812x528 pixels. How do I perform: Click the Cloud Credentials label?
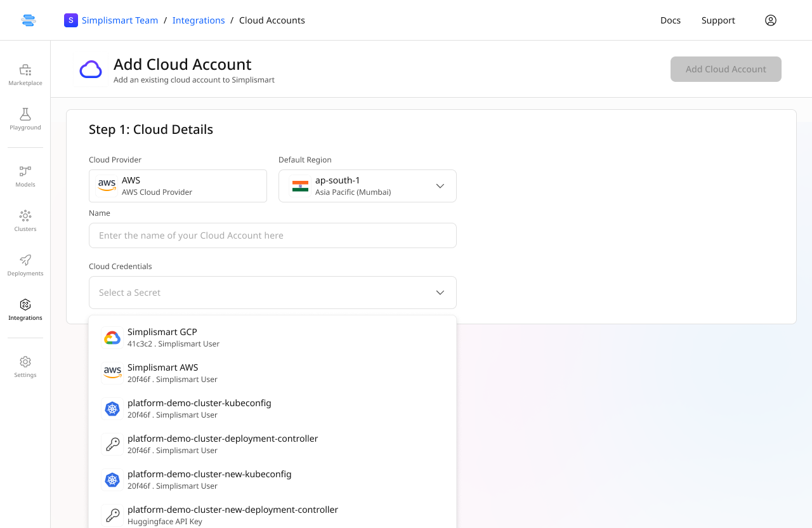point(121,267)
